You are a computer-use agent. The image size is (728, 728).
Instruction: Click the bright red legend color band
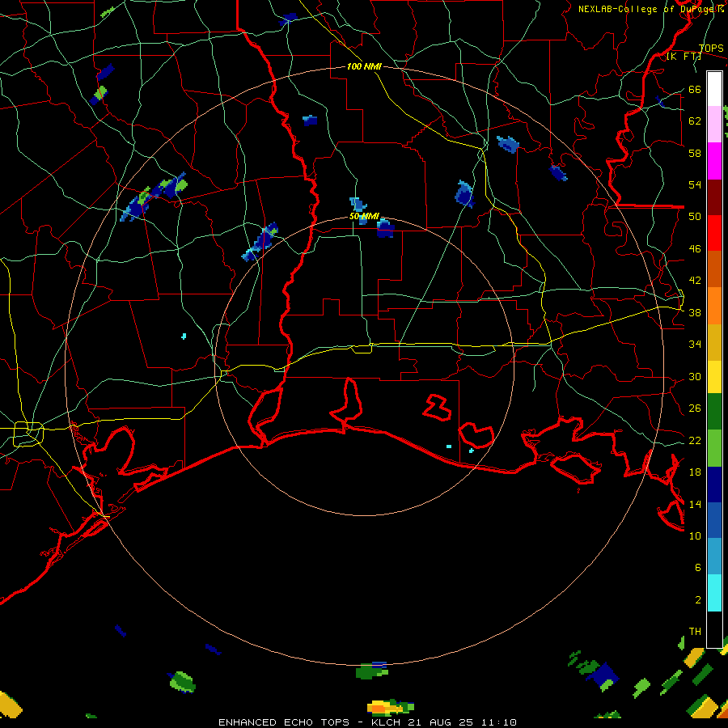point(714,233)
